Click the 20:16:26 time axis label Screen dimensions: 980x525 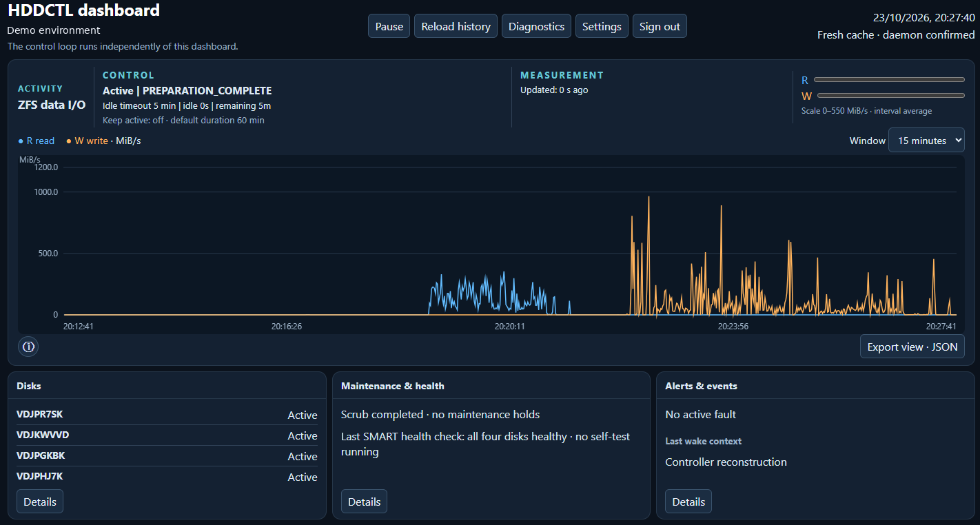[287, 327]
